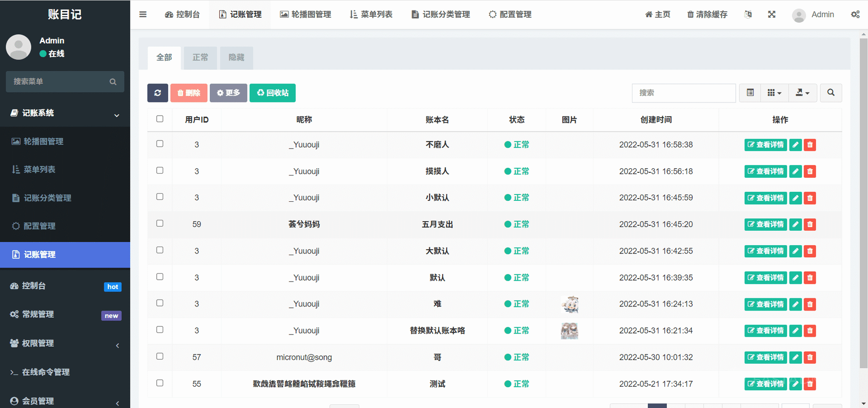This screenshot has width=868, height=408.
Task: Click the magnifier search icon button at right
Action: click(x=830, y=93)
